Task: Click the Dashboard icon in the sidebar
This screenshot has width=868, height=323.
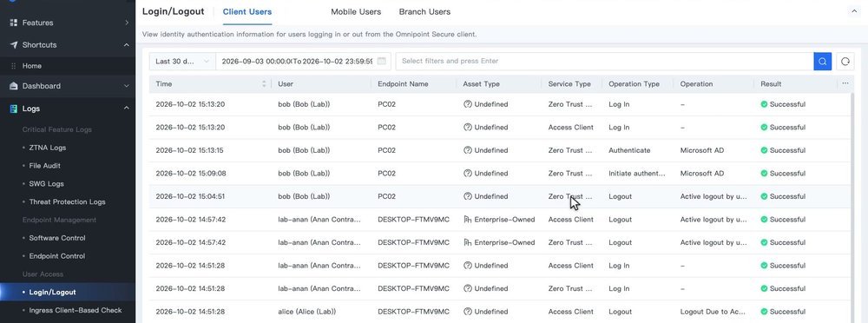Action: 14,86
